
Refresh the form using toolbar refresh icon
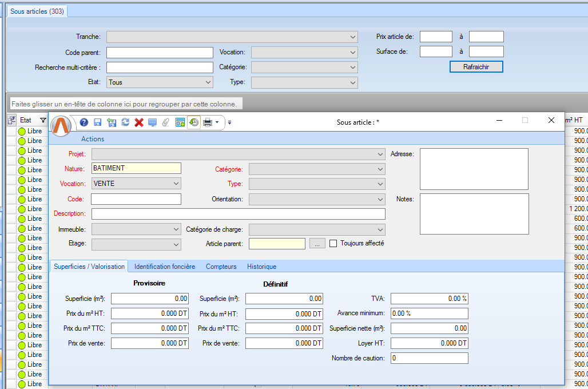click(x=125, y=122)
